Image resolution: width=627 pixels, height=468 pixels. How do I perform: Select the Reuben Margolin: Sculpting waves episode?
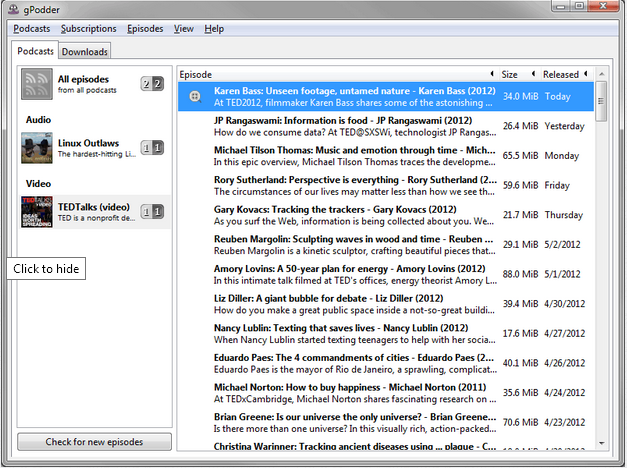pyautogui.click(x=386, y=244)
